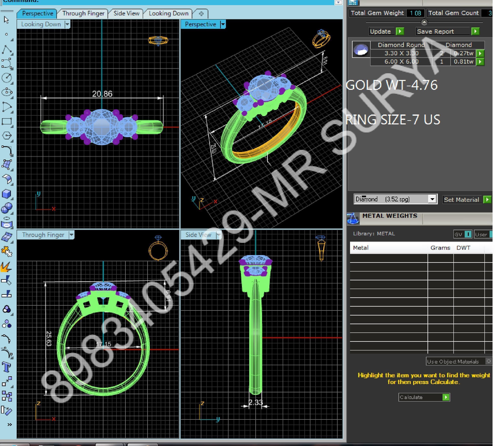Click arrow for 6.00 X 6.00 diamond row
The height and width of the screenshot is (446, 504).
tap(480, 62)
